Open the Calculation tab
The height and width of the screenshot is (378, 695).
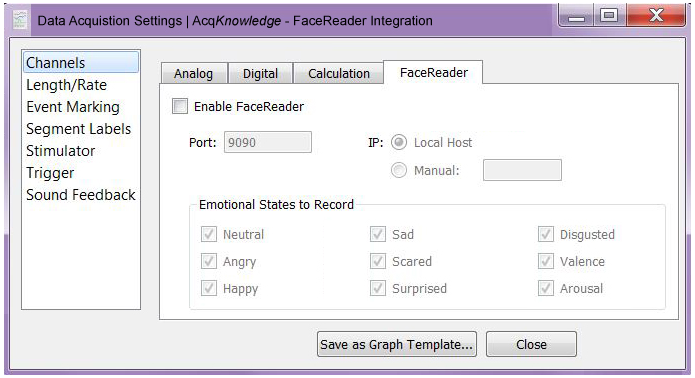tap(339, 73)
